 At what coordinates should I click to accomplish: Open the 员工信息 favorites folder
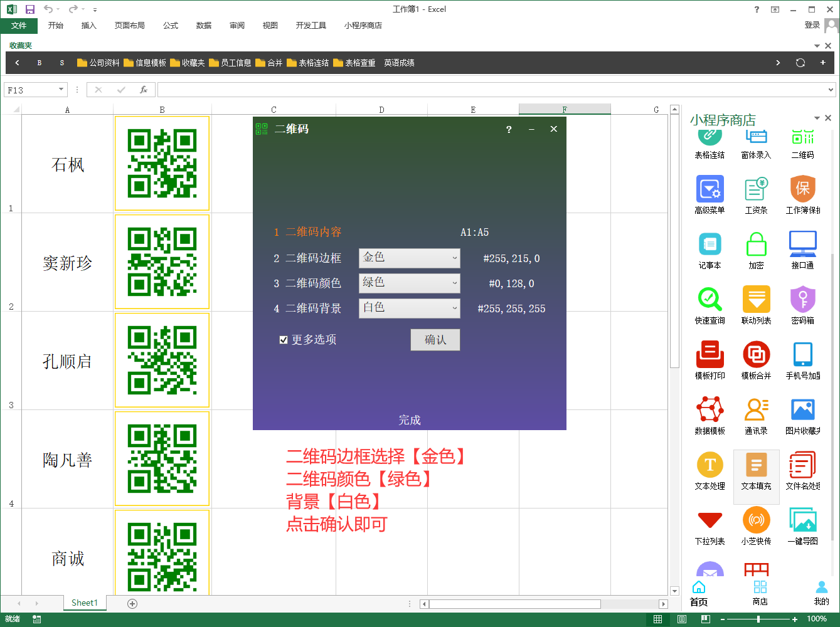point(230,63)
